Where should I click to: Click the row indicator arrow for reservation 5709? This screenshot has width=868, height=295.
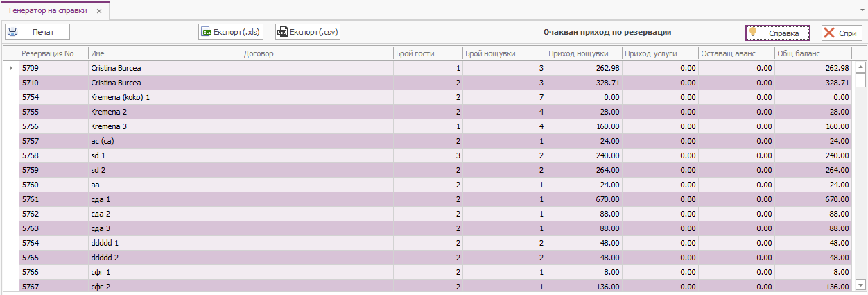tap(10, 68)
